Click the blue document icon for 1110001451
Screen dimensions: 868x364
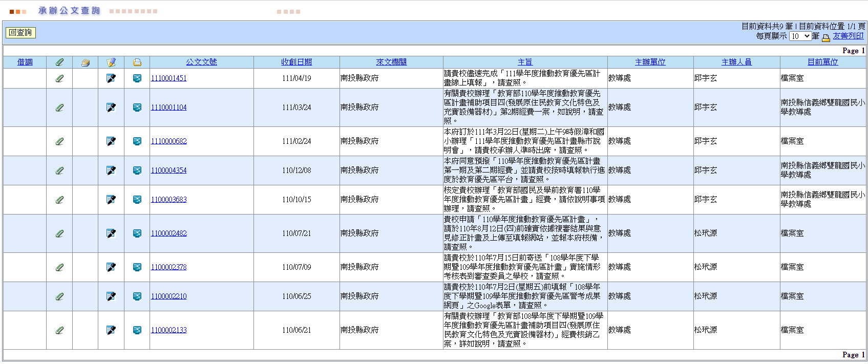[x=137, y=78]
